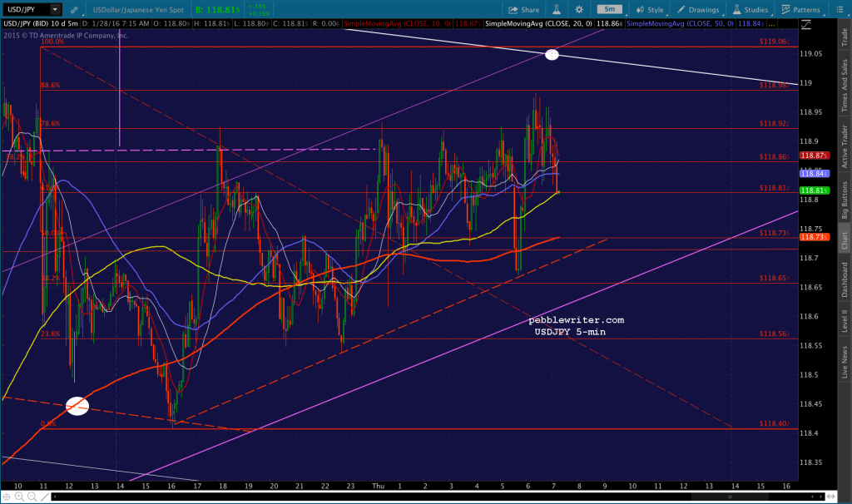The height and width of the screenshot is (504, 852).
Task: Open the Level II side tab
Action: coord(845,320)
